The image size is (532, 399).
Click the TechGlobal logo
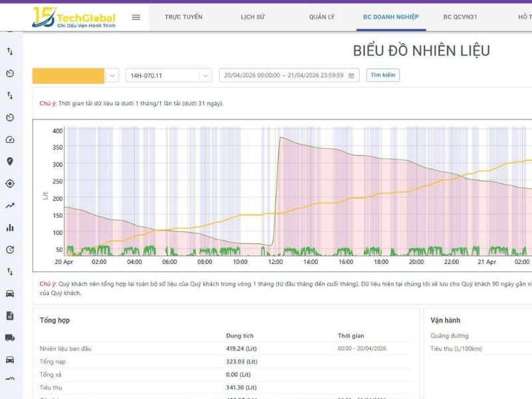pos(73,18)
